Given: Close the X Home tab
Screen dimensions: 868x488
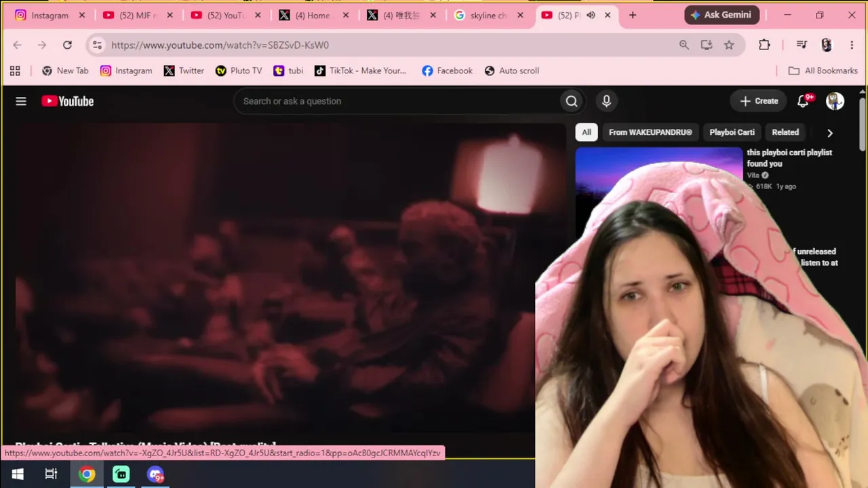Looking at the screenshot, I should (x=345, y=15).
